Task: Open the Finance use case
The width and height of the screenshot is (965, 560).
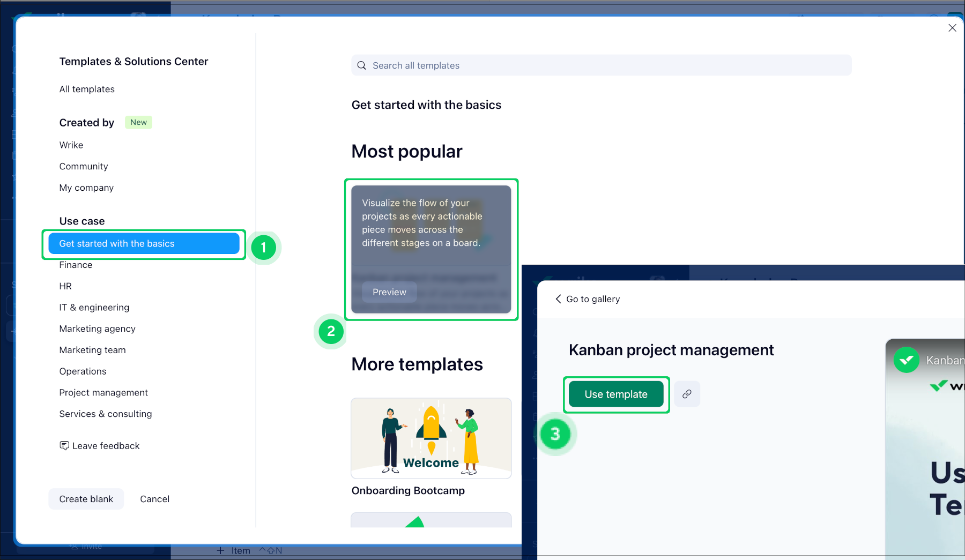Action: 76,265
